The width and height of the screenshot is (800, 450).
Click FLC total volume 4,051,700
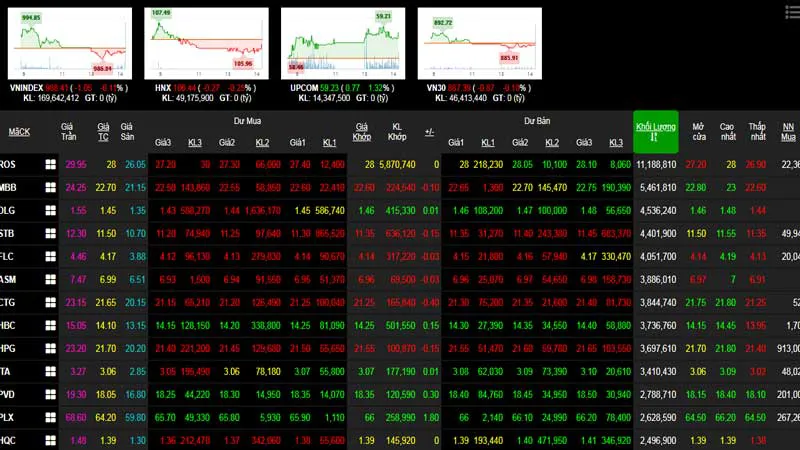(x=658, y=256)
